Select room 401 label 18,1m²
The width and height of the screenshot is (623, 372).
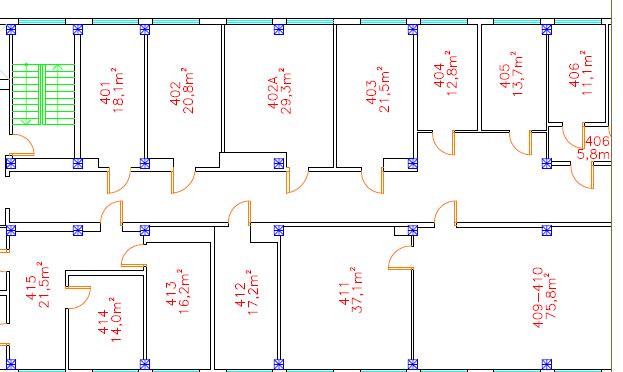point(112,90)
